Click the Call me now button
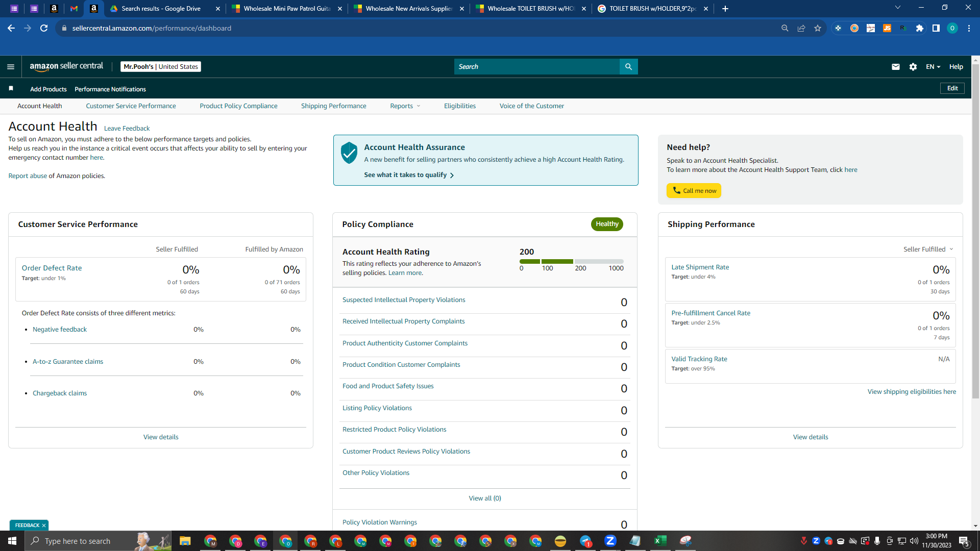 [694, 191]
